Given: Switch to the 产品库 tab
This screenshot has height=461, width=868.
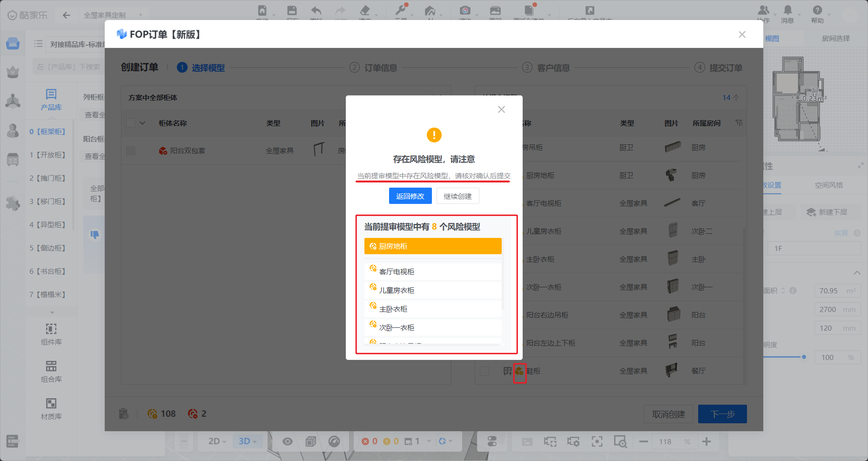Looking at the screenshot, I should (51, 100).
